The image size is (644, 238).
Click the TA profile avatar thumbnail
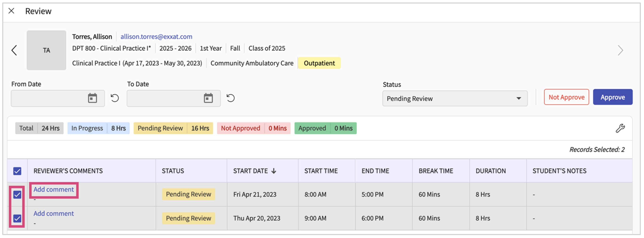(46, 50)
